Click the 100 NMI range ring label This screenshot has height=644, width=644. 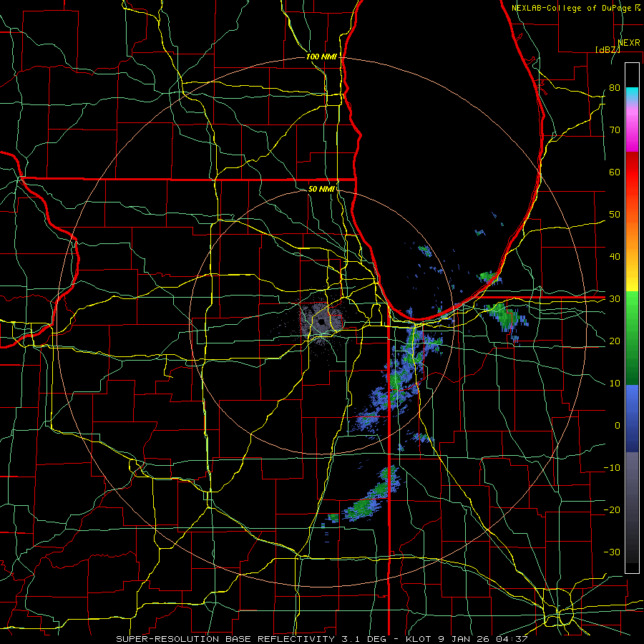[x=321, y=57]
